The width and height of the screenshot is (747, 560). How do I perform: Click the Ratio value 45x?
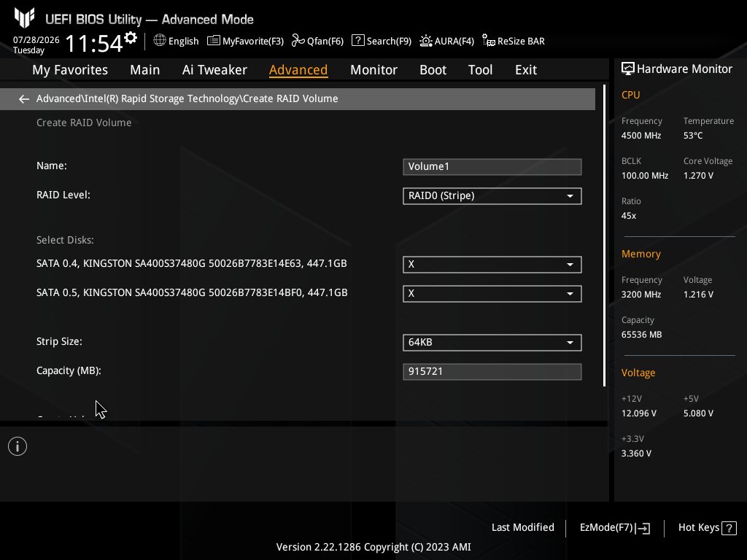[628, 216]
